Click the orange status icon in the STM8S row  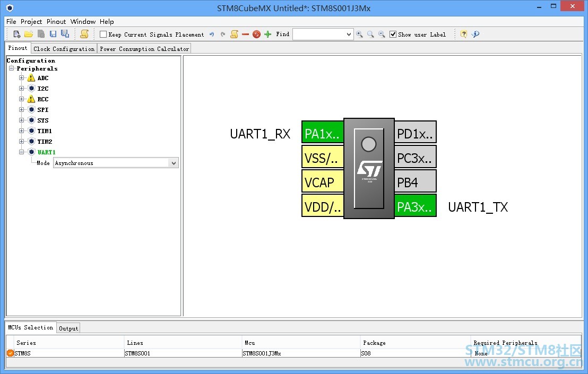10,353
